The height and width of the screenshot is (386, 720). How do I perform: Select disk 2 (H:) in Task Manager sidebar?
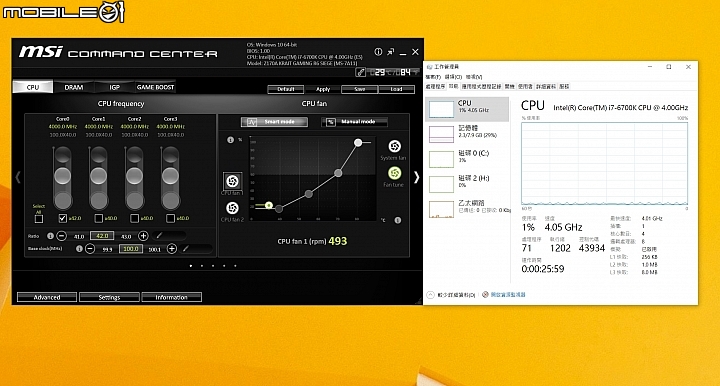coord(467,184)
